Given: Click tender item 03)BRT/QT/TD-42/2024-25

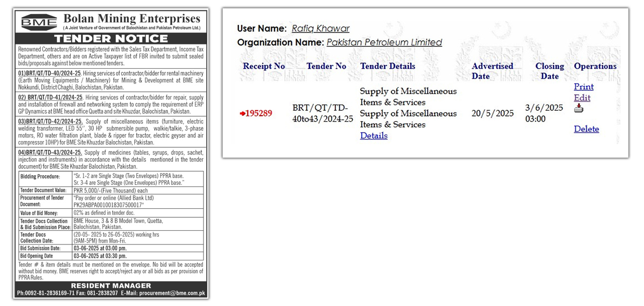Looking at the screenshot, I should (x=50, y=122).
